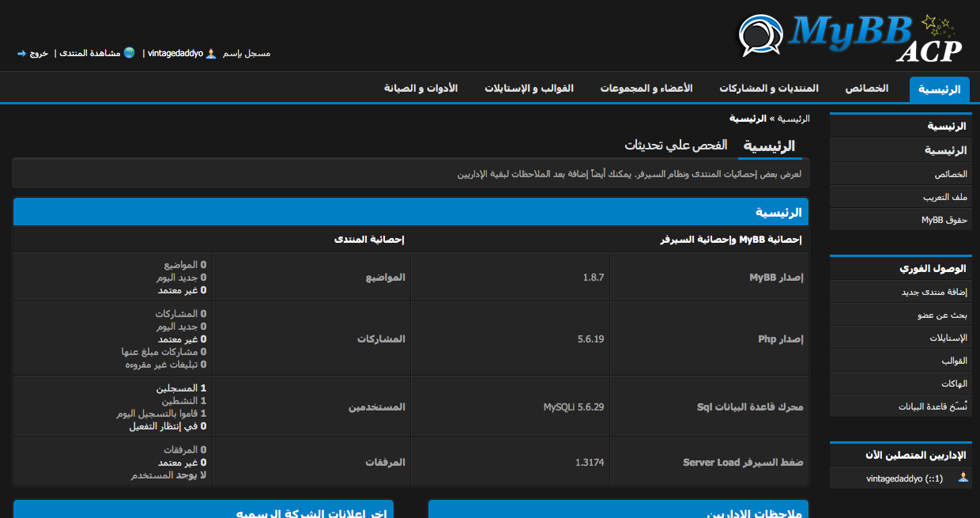The height and width of the screenshot is (518, 980).
Task: Open the الخصائص (Settings) top menu
Action: click(867, 89)
